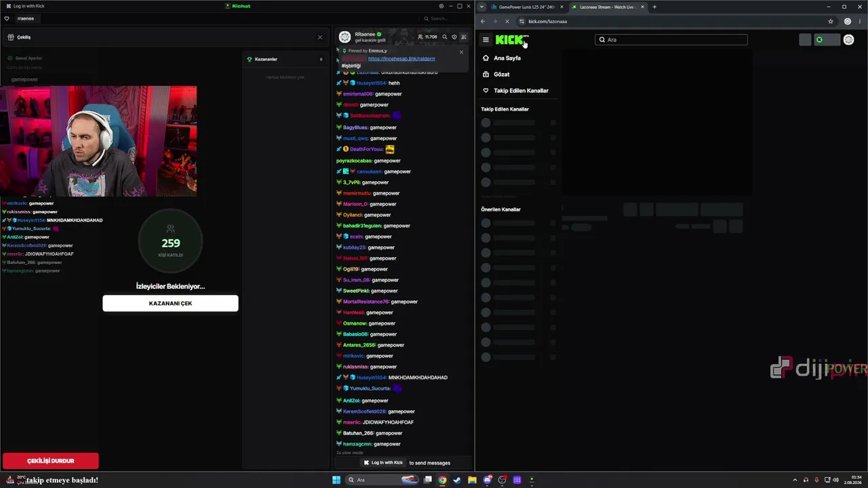Screen dimensions: 868x488
Task: Dismiss the pinned message by Emreus_y
Action: [x=461, y=52]
